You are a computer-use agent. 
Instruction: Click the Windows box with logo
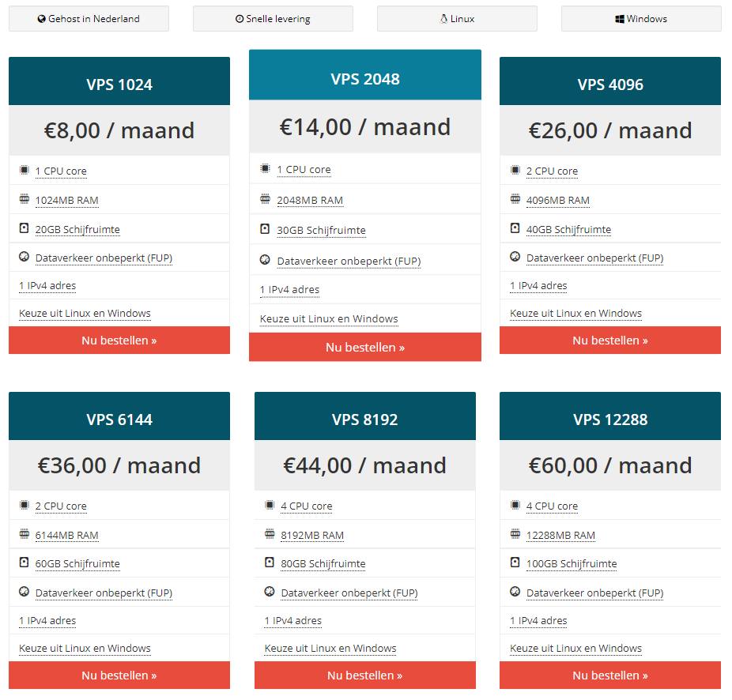pos(641,19)
